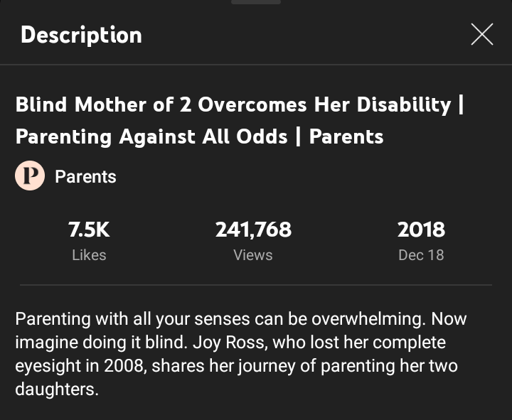Tap the 7.5K likes count
512x420 pixels.
pos(89,230)
